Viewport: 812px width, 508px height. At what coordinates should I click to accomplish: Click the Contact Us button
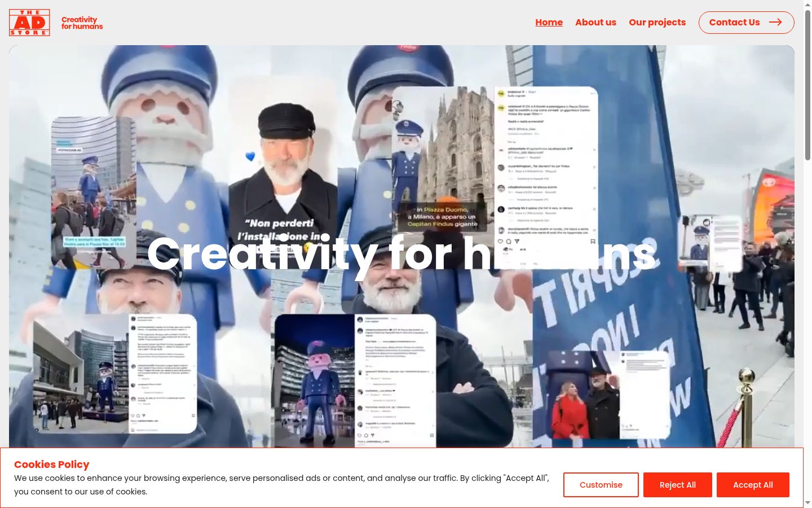(x=746, y=23)
